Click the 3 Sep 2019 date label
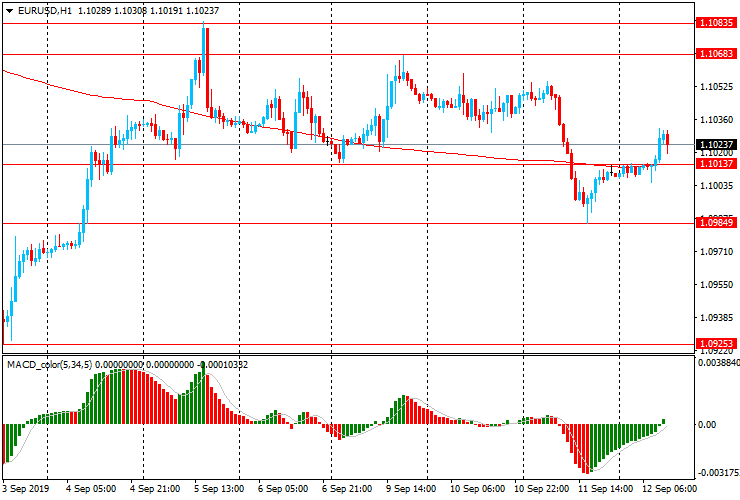Viewport: 740px width, 500px height. point(28,490)
